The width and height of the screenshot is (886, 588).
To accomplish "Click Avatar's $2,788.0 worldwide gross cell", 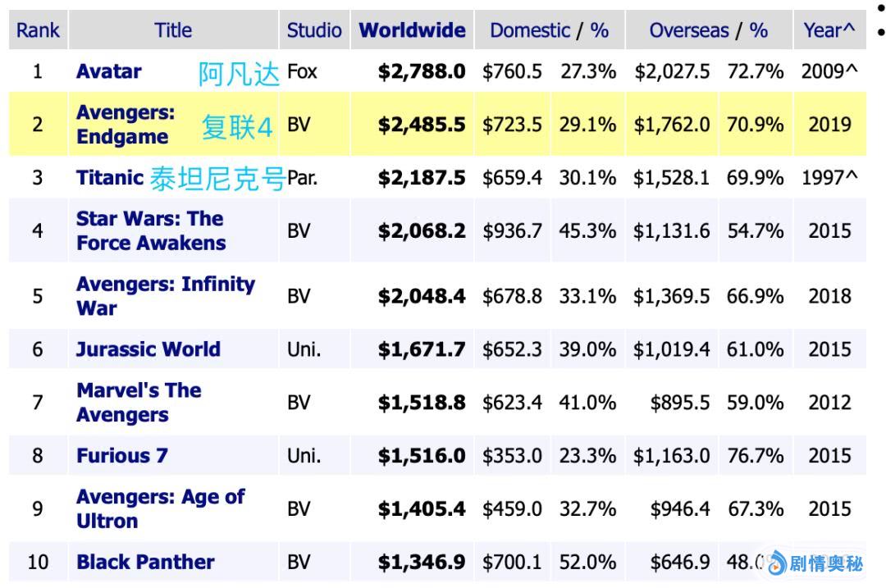I will 421,71.
